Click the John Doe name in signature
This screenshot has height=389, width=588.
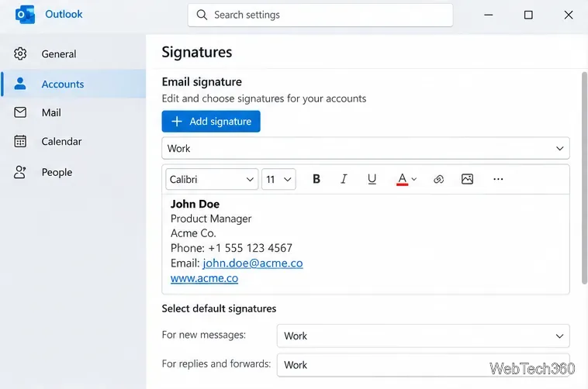[x=195, y=204]
